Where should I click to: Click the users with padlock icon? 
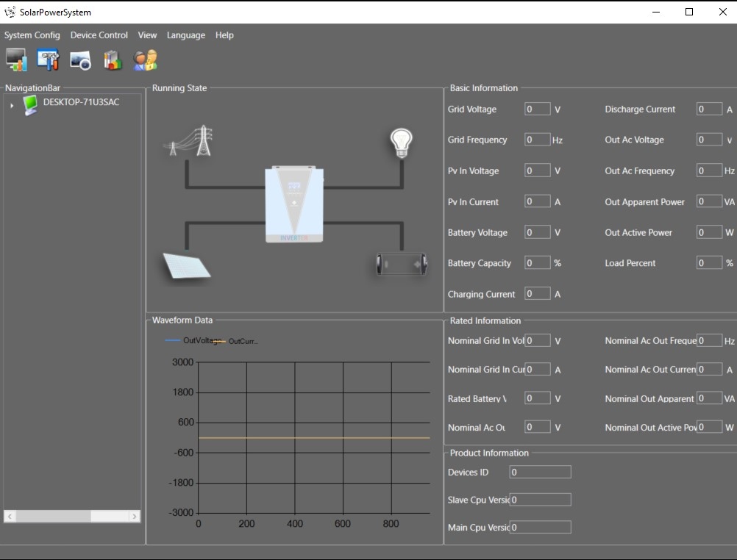145,60
